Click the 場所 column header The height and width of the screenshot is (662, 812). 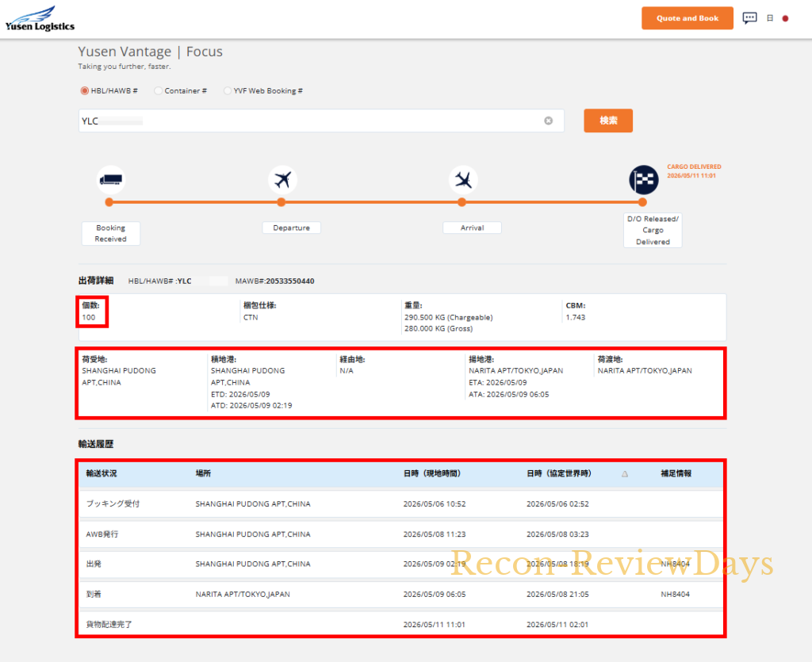point(203,473)
